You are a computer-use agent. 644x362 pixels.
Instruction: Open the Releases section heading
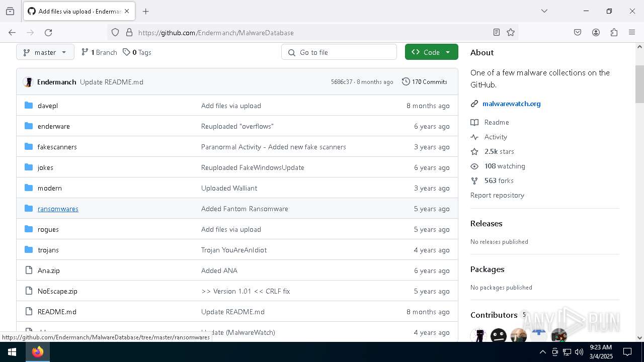pyautogui.click(x=487, y=223)
